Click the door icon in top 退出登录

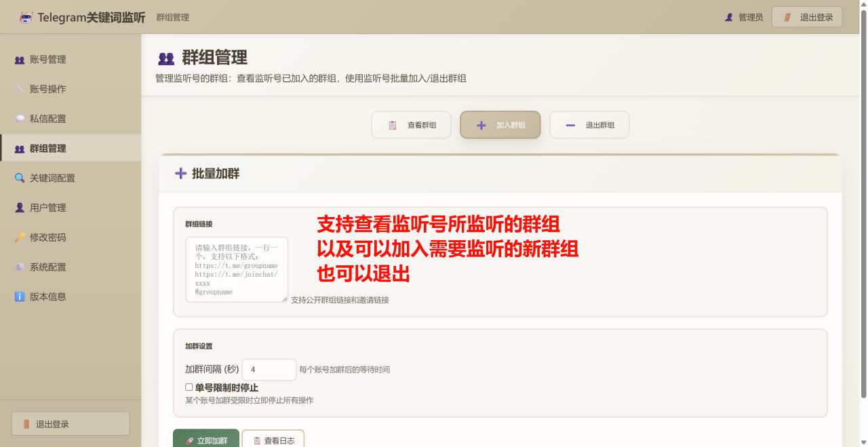tap(787, 17)
